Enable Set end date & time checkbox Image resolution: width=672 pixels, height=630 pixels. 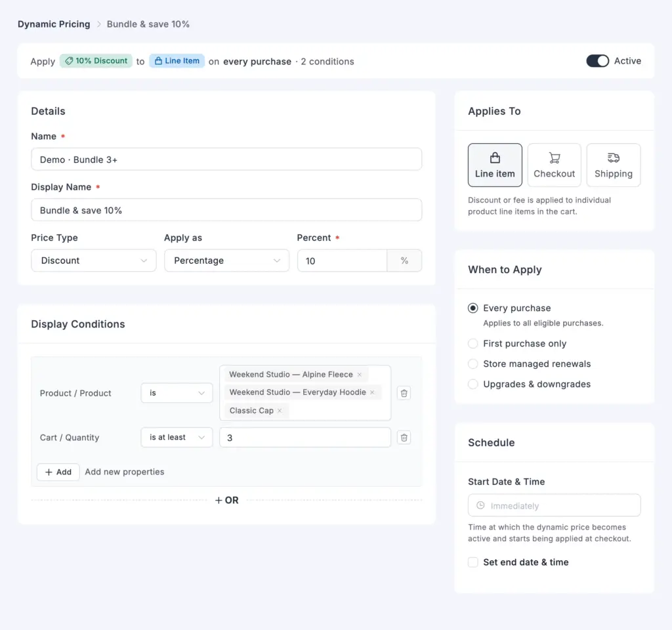click(472, 562)
